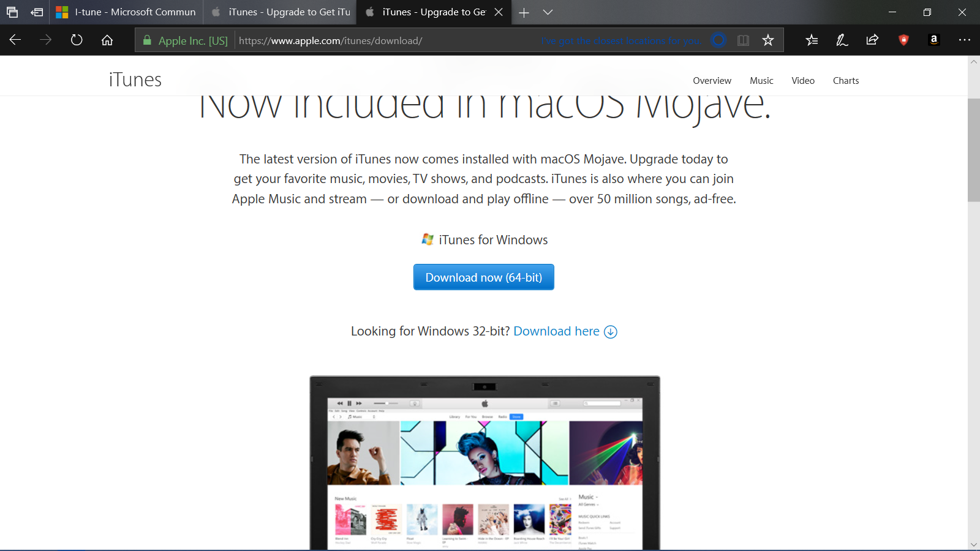980x551 pixels.
Task: Restore down the browser window
Action: click(x=927, y=12)
